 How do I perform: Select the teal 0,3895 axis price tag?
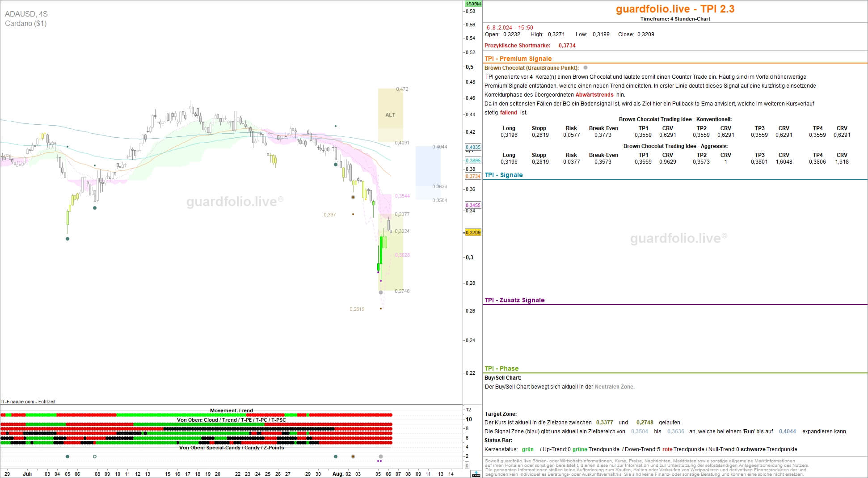[x=473, y=161]
